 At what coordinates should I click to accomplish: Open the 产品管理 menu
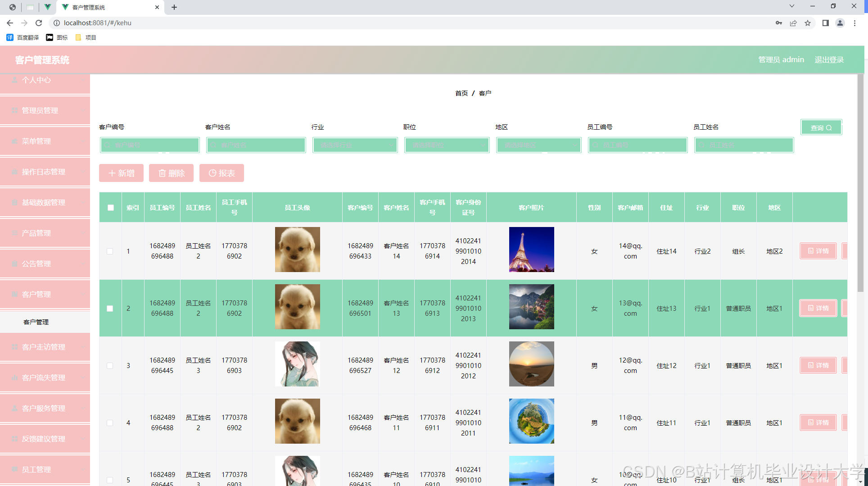[x=45, y=233]
